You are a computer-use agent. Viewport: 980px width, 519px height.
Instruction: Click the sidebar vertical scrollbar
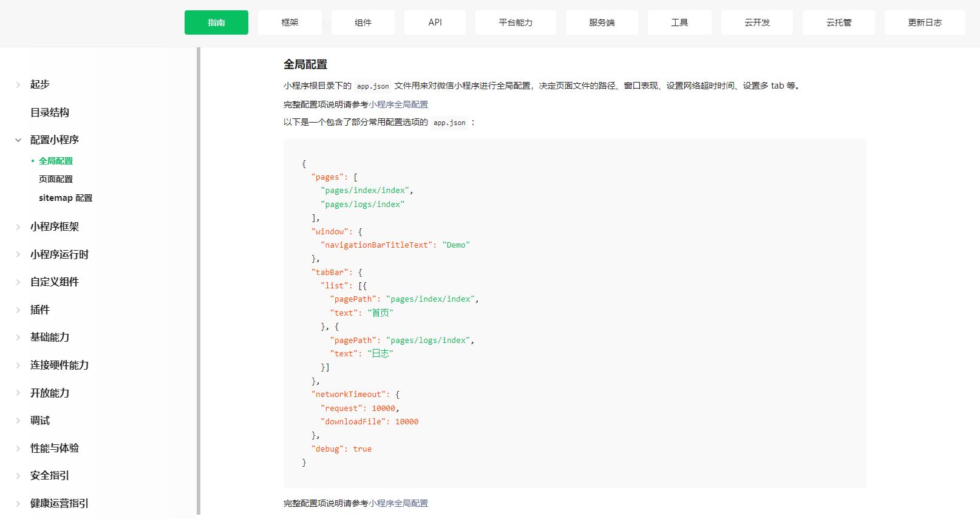[199, 281]
